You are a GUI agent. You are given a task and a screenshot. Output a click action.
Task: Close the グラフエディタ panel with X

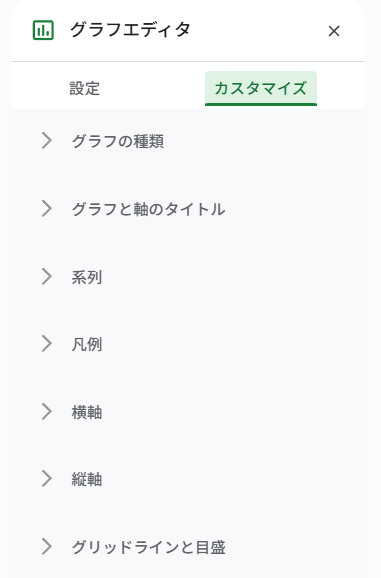[x=334, y=31]
